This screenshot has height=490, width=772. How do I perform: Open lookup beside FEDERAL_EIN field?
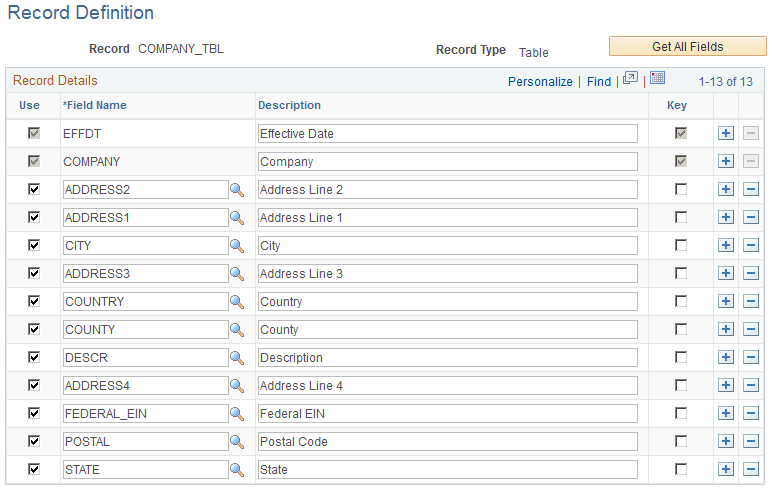237,414
